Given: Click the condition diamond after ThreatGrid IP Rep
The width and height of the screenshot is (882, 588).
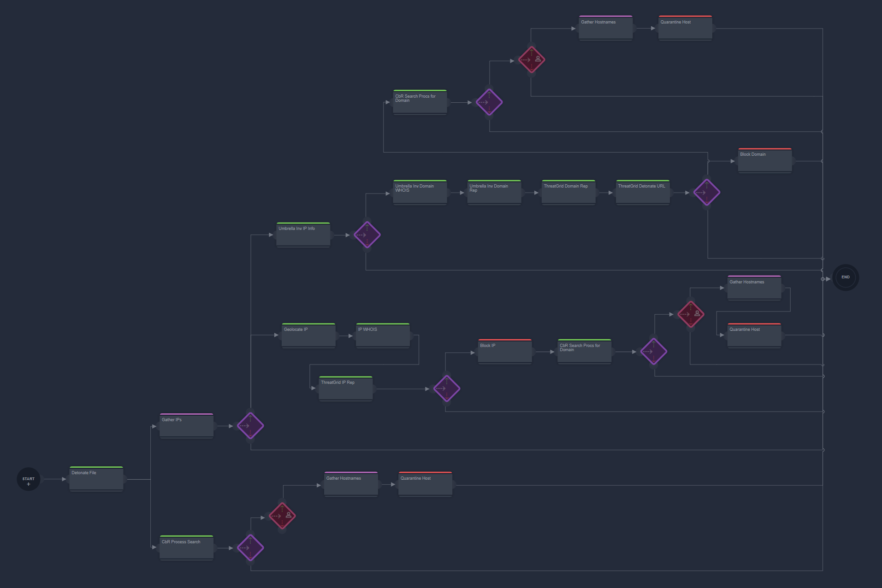Looking at the screenshot, I should click(x=446, y=388).
